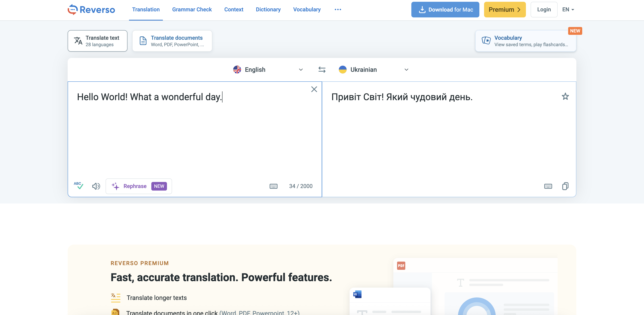
Task: Click the UK/US flag next to English
Action: point(237,70)
